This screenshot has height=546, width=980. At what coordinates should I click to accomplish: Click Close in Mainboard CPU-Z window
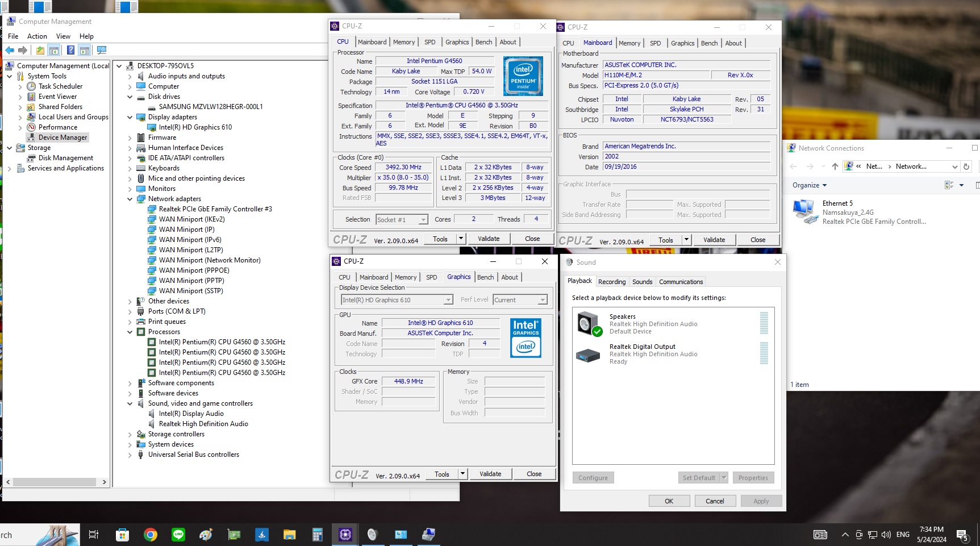click(758, 240)
